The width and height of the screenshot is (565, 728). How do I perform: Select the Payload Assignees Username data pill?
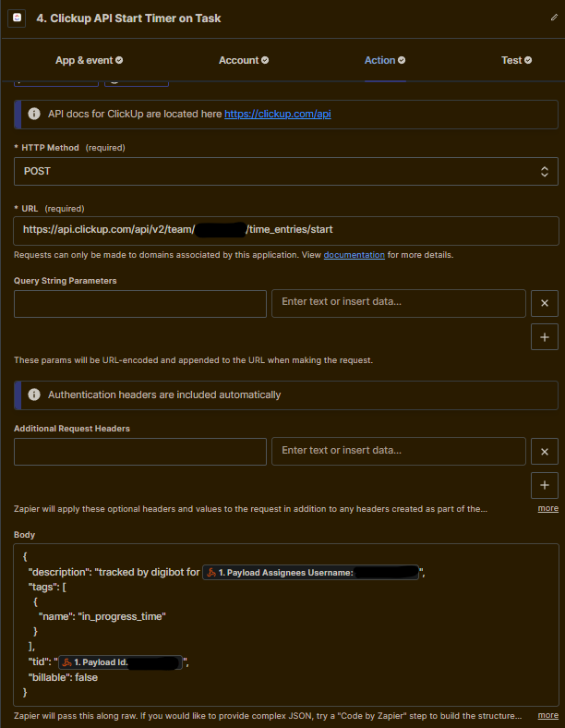pos(310,573)
